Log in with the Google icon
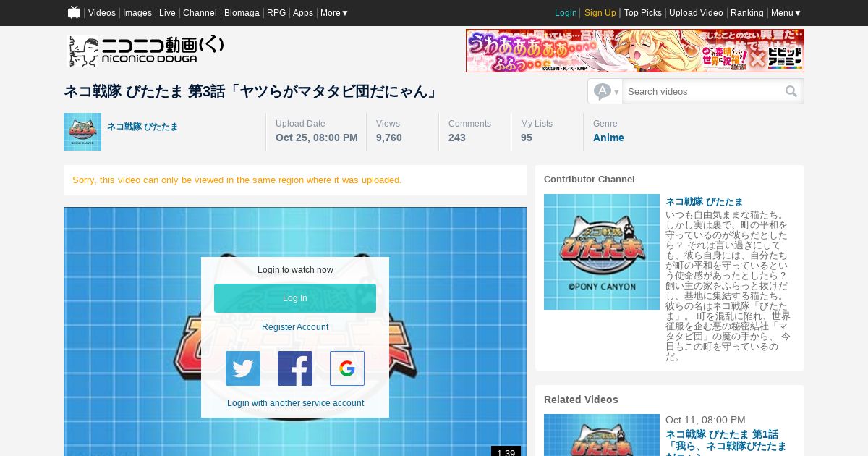The image size is (868, 456). click(347, 368)
